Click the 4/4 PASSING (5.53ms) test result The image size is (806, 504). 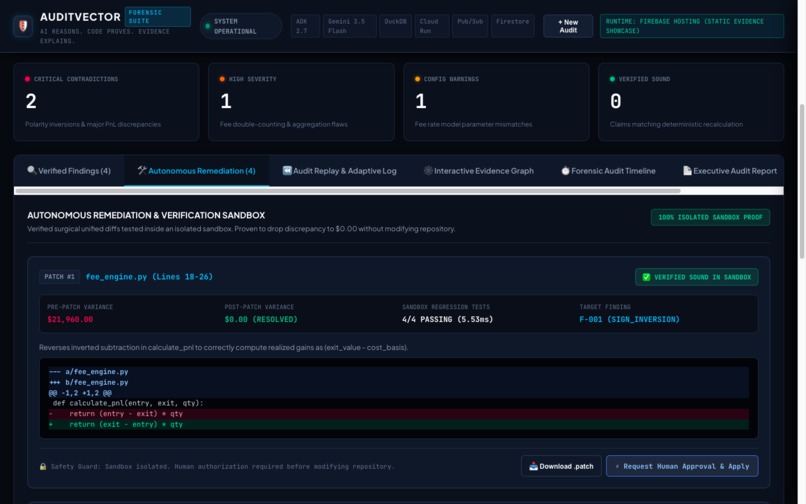click(447, 319)
